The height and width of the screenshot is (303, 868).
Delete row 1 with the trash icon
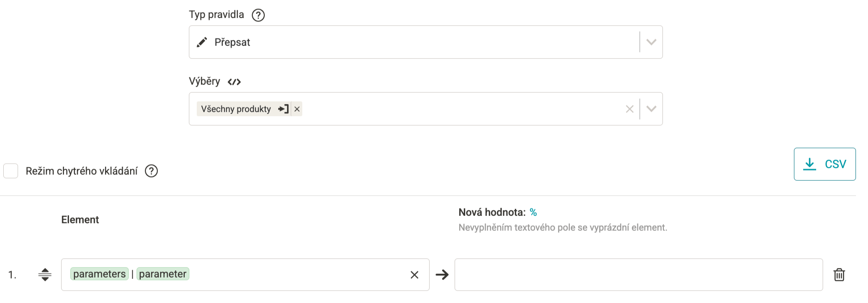[x=839, y=275]
